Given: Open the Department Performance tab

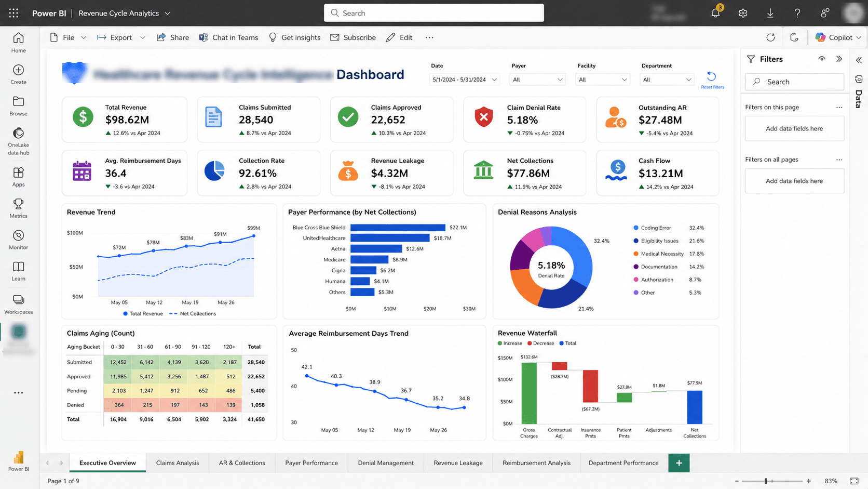Looking at the screenshot, I should tap(623, 463).
